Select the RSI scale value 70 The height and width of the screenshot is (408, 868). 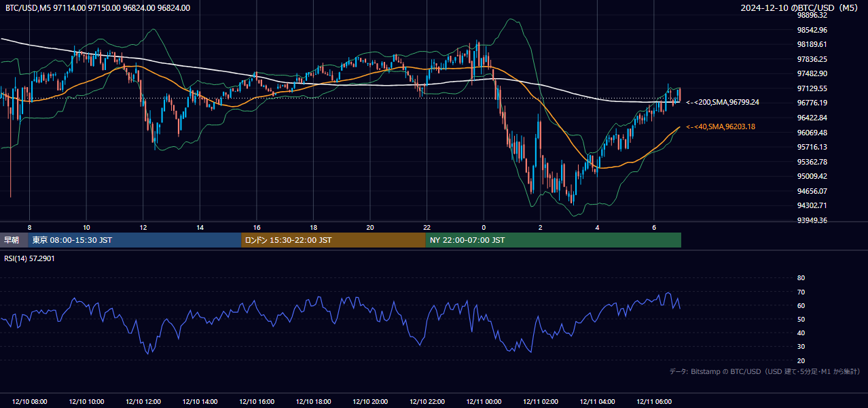pos(801,292)
